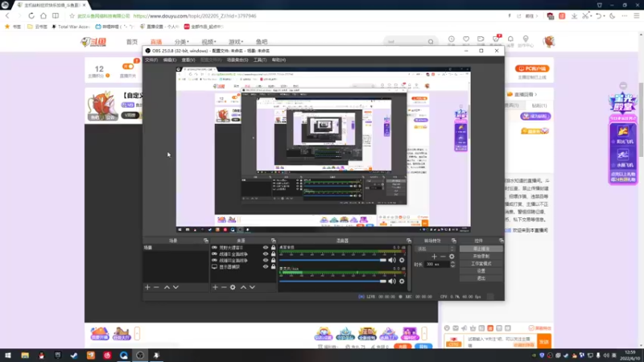Viewport: 644px width, 362px height.
Task: Expand the 视频 dropdown in Douyu nav
Action: click(208, 42)
